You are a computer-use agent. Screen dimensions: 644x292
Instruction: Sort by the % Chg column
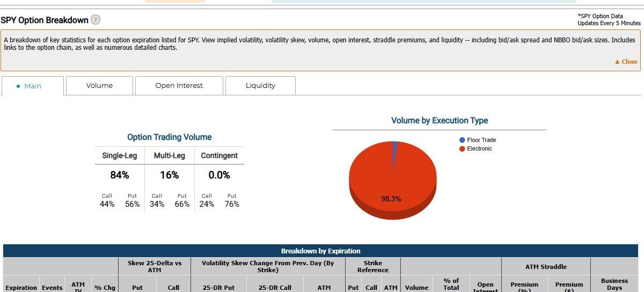(105, 288)
